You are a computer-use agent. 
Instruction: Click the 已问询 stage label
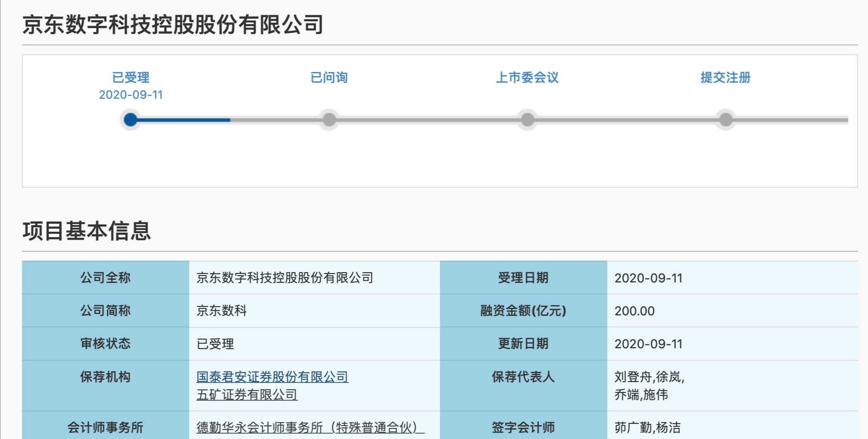click(329, 77)
